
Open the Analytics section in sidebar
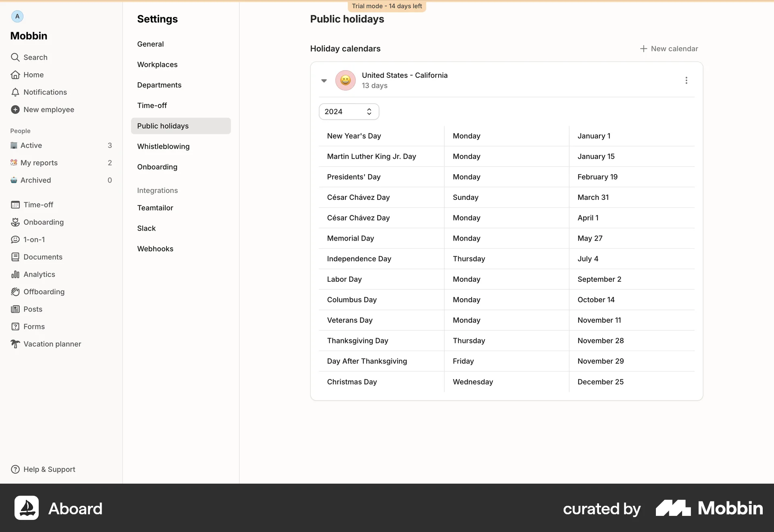point(39,274)
